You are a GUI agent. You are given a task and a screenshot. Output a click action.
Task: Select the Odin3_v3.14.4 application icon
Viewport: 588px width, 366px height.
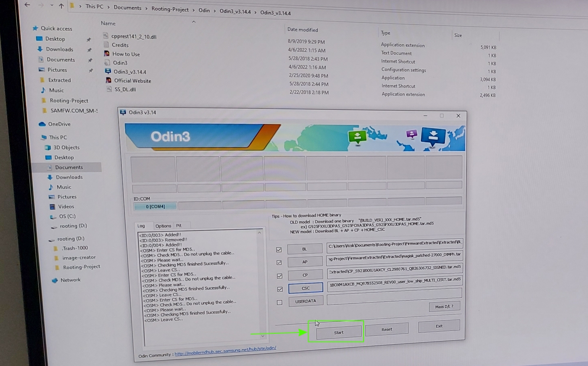click(108, 71)
